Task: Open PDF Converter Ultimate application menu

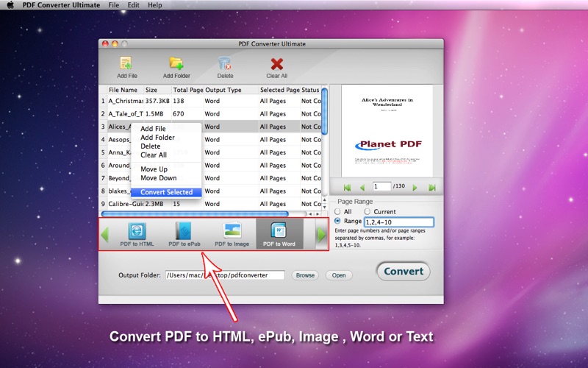Action: pyautogui.click(x=61, y=5)
